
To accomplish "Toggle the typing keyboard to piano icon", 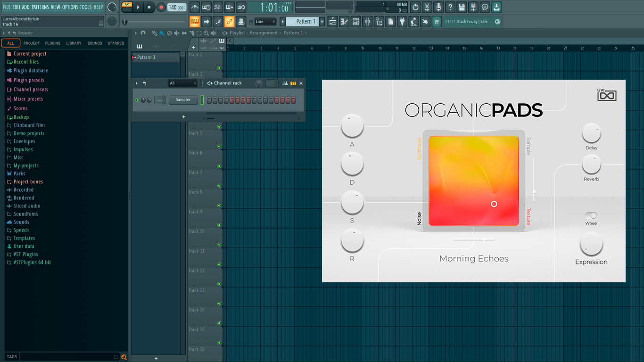I will [194, 22].
